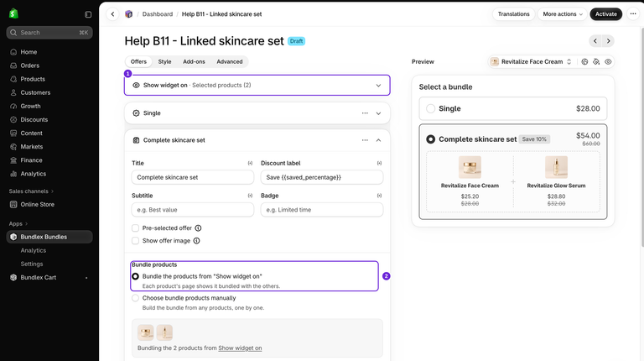Insert variable into Discount label field
This screenshot has width=644, height=361.
(379, 163)
